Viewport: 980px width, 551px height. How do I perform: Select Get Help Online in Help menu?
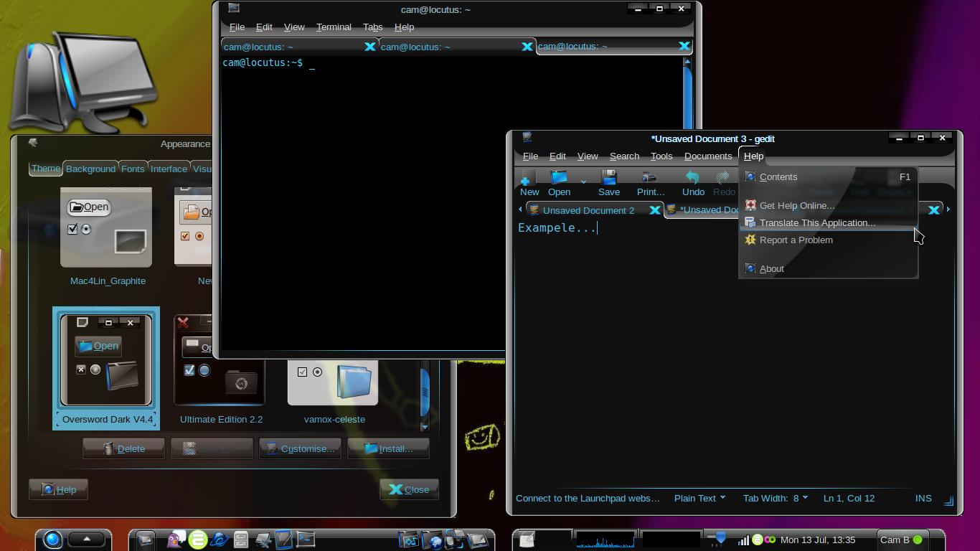point(828,205)
